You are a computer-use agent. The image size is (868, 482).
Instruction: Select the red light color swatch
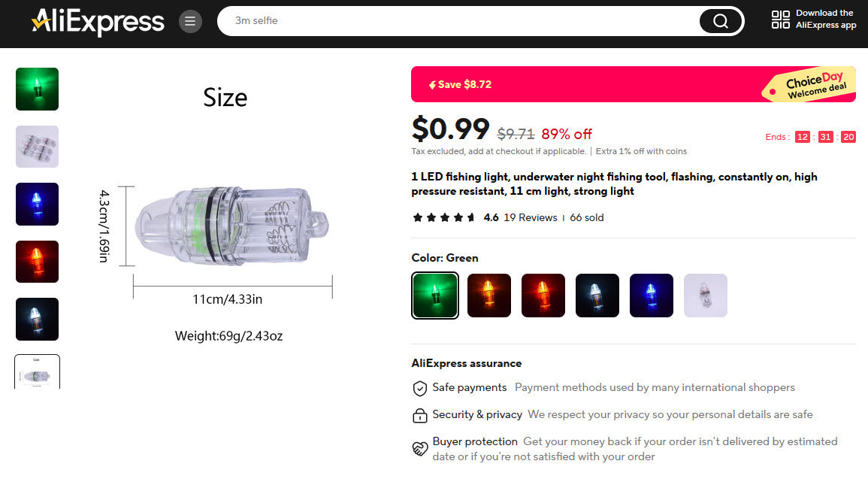pos(543,296)
